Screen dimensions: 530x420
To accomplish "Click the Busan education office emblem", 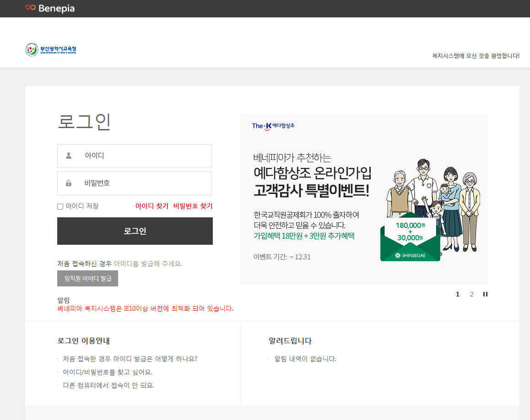I will (32, 49).
